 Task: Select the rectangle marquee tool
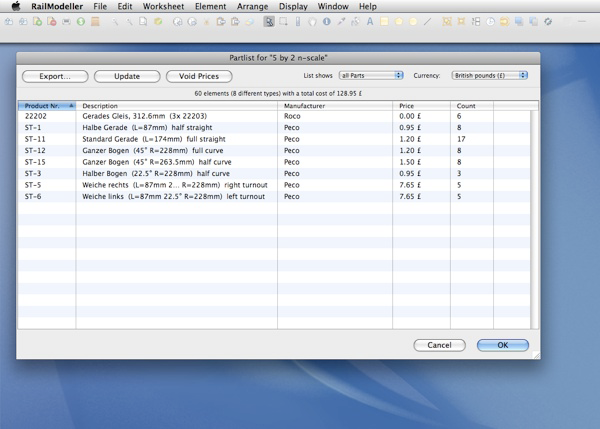click(284, 21)
